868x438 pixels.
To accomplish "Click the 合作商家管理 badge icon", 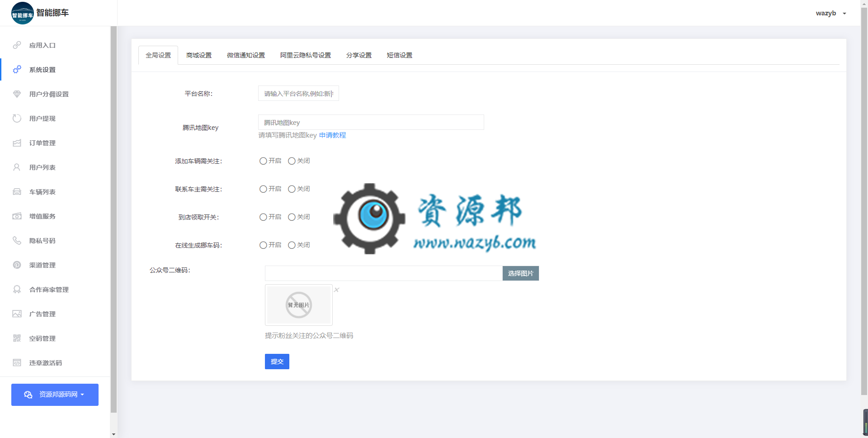I will point(17,290).
